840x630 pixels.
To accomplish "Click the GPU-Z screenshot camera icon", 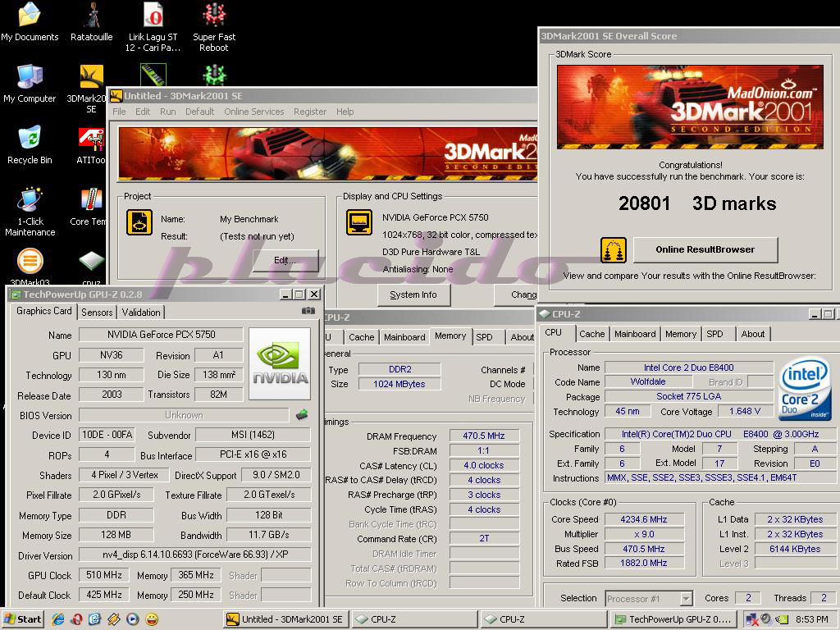I will click(308, 311).
